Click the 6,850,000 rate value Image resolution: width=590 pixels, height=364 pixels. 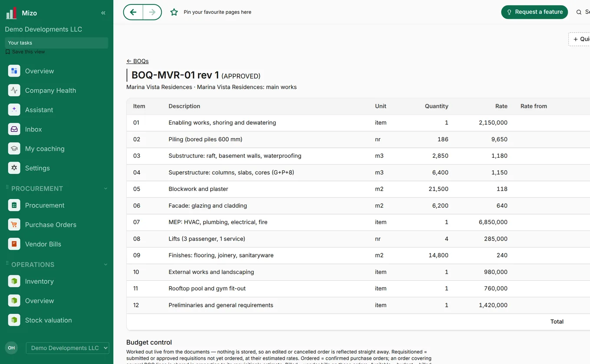493,222
